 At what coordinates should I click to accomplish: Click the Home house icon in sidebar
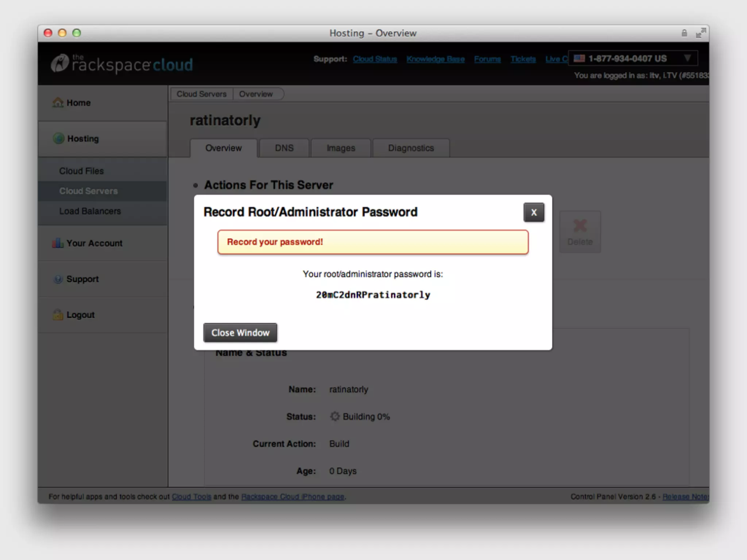click(58, 103)
